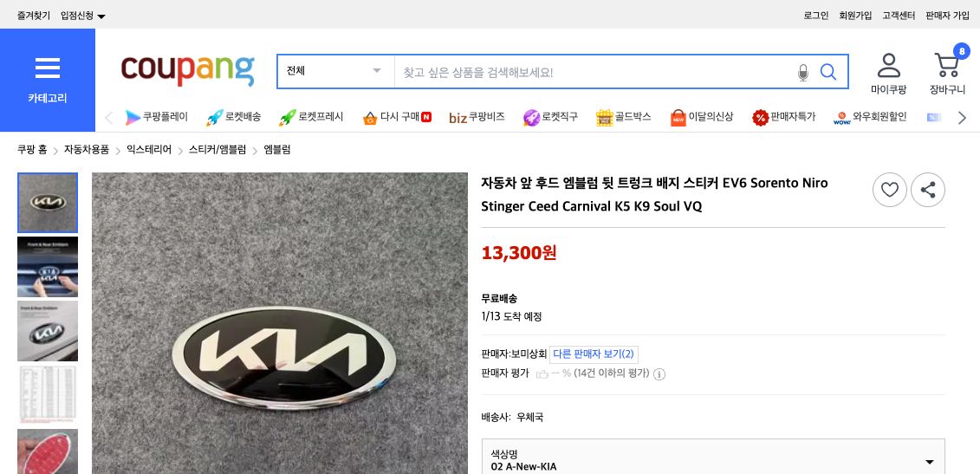Click the Coupang logo
This screenshot has width=980, height=474.
tap(187, 71)
